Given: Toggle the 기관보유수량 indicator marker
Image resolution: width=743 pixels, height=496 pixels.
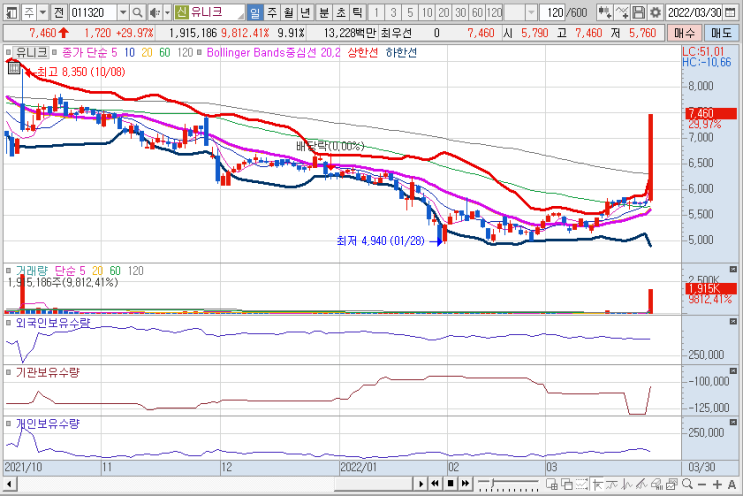Looking at the screenshot, I should tap(9, 372).
